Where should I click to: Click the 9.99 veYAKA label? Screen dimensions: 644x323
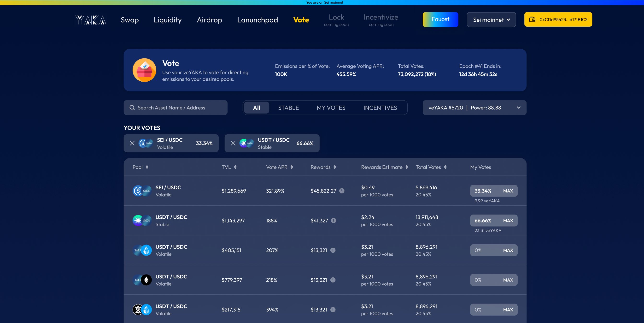(x=487, y=201)
